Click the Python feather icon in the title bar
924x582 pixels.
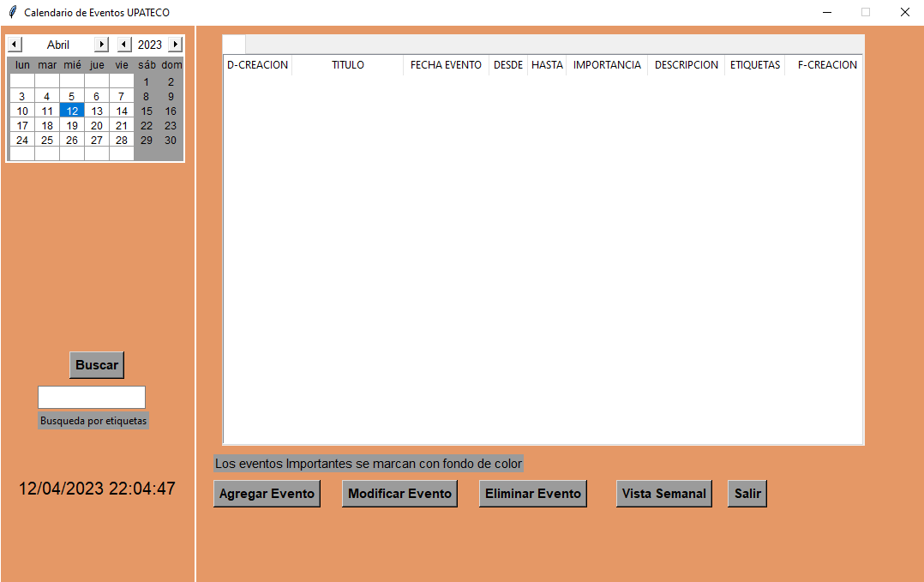(x=11, y=12)
